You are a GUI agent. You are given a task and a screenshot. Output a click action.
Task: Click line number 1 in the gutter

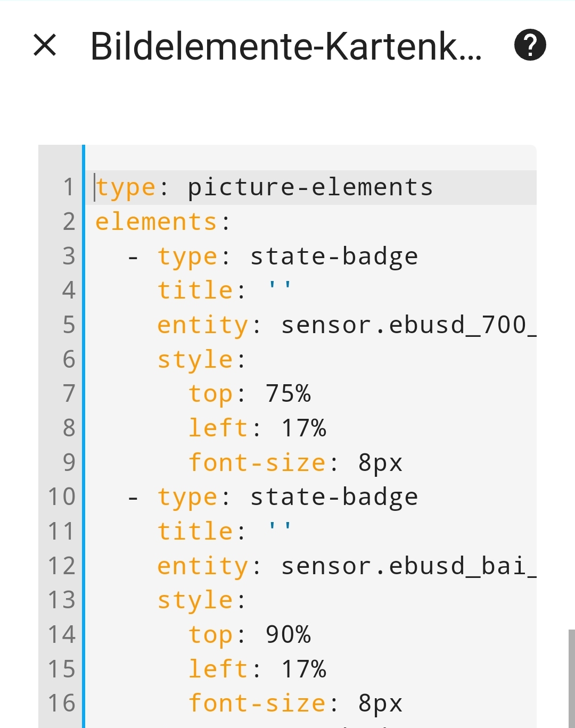pyautogui.click(x=69, y=187)
